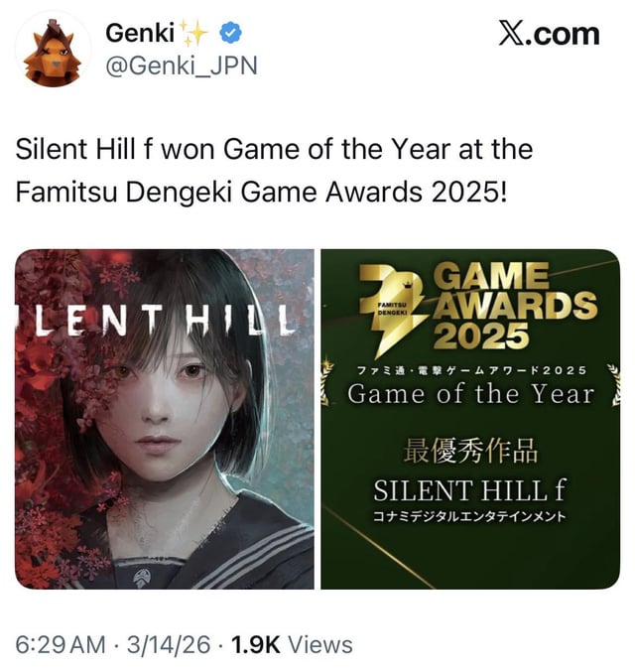The width and height of the screenshot is (635, 672).
Task: Open the @Genki_JPN handle
Action: [182, 66]
